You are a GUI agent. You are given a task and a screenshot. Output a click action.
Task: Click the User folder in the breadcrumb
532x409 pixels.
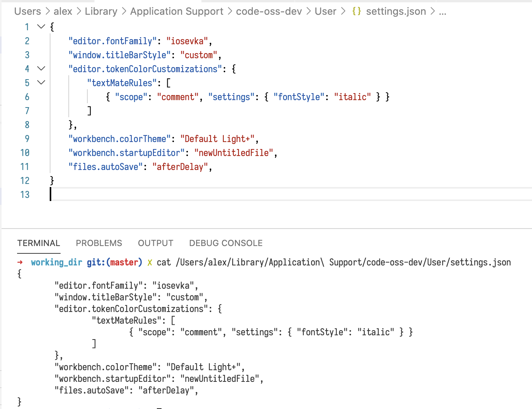click(325, 11)
